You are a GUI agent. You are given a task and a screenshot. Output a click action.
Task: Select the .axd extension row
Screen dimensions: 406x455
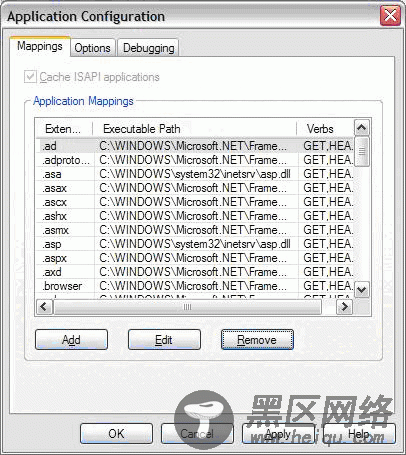(x=195, y=272)
